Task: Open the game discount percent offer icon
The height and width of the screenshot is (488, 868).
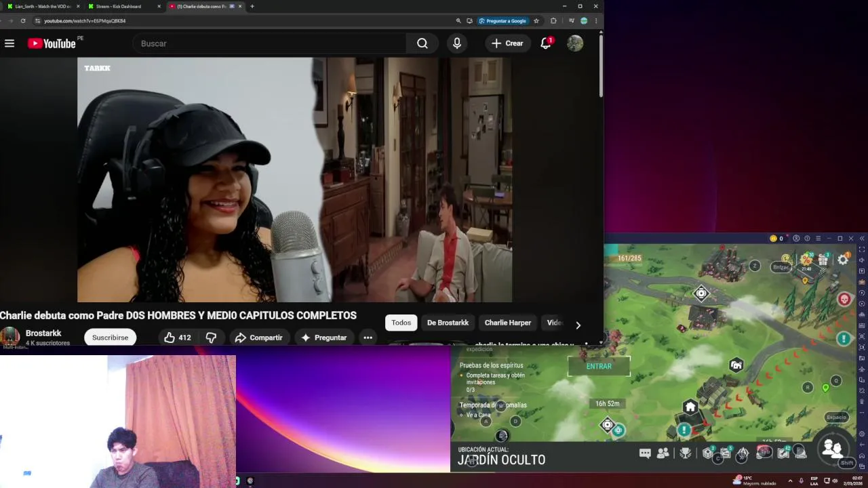Action: point(806,259)
